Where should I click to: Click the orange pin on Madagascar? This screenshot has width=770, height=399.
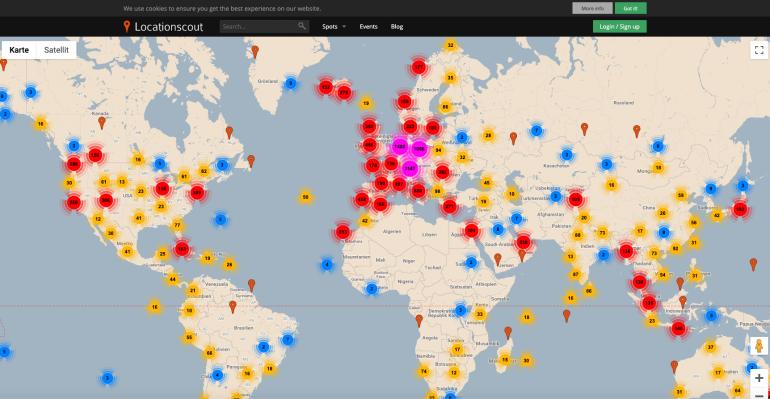coord(508,332)
